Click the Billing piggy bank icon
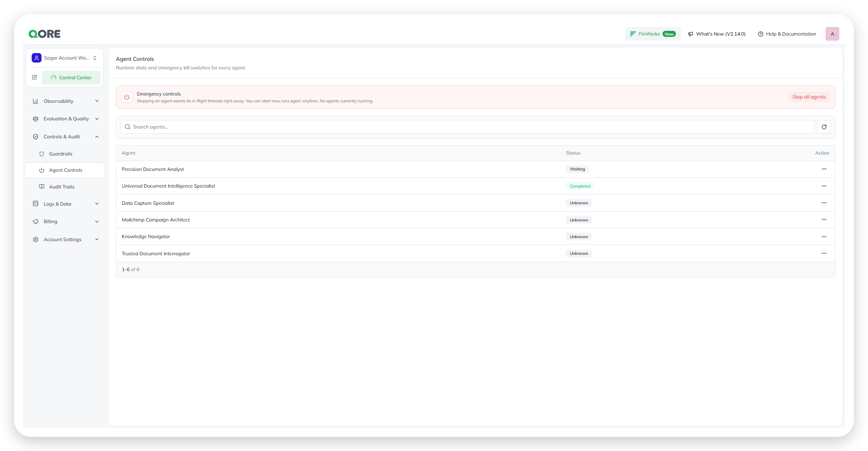Screen dimensions: 868x451 point(36,222)
